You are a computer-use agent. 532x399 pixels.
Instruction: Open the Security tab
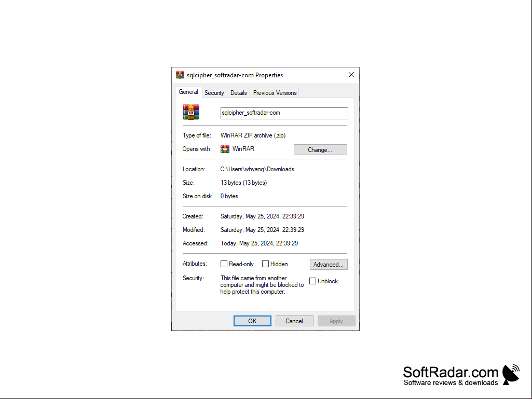[214, 93]
